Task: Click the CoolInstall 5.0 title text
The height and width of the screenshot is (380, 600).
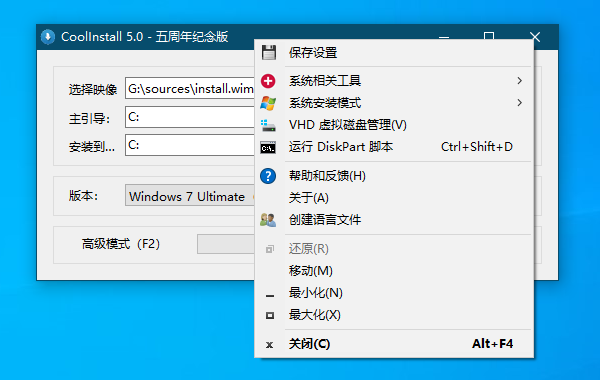Action: pyautogui.click(x=145, y=37)
